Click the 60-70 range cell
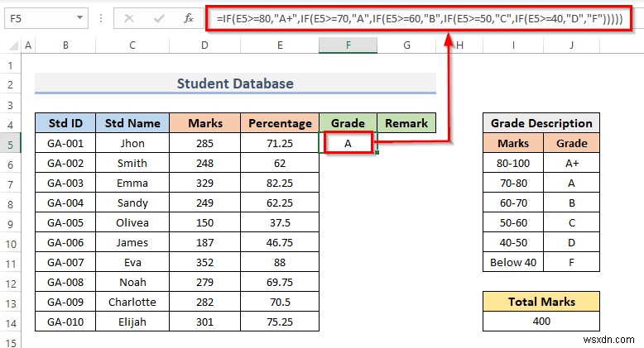The image size is (644, 348). [x=513, y=203]
